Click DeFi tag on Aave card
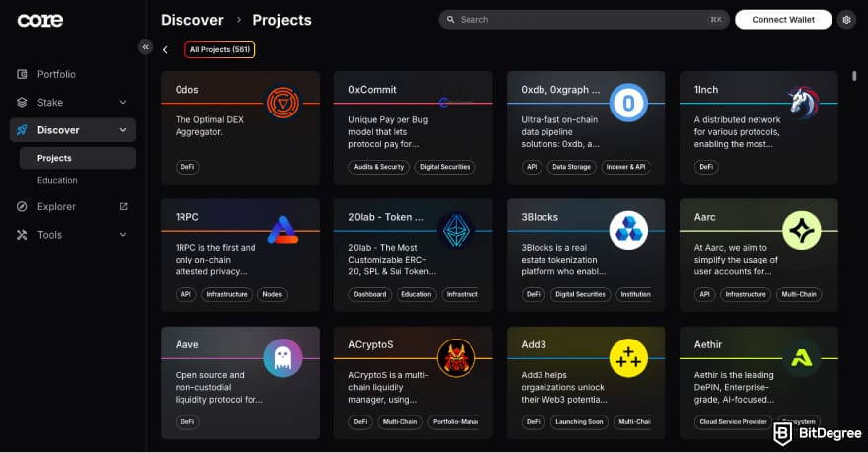This screenshot has width=868, height=453. (x=187, y=422)
